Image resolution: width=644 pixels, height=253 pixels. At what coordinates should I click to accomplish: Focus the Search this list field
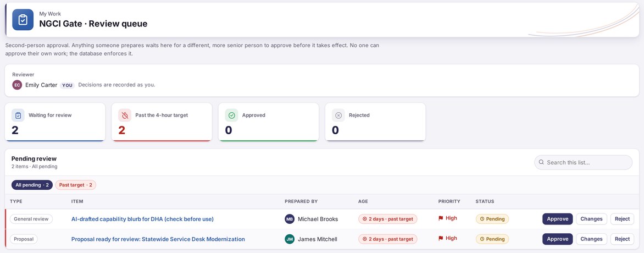[583, 162]
